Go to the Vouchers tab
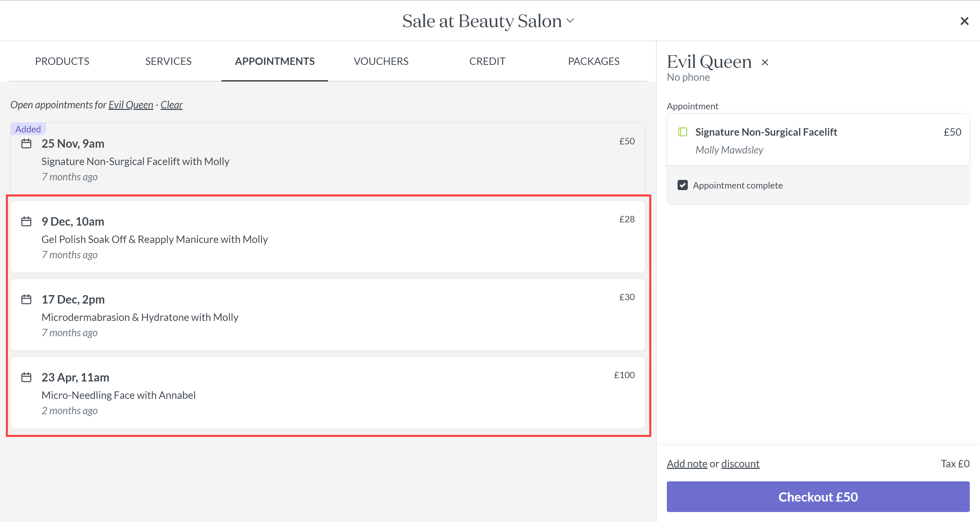This screenshot has width=980, height=522. pyautogui.click(x=381, y=61)
